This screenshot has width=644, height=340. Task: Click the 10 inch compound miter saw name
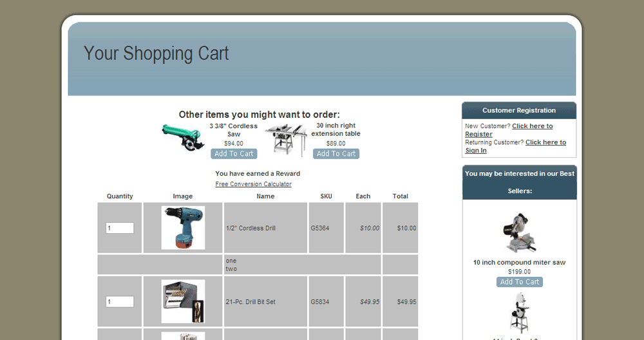tap(520, 263)
